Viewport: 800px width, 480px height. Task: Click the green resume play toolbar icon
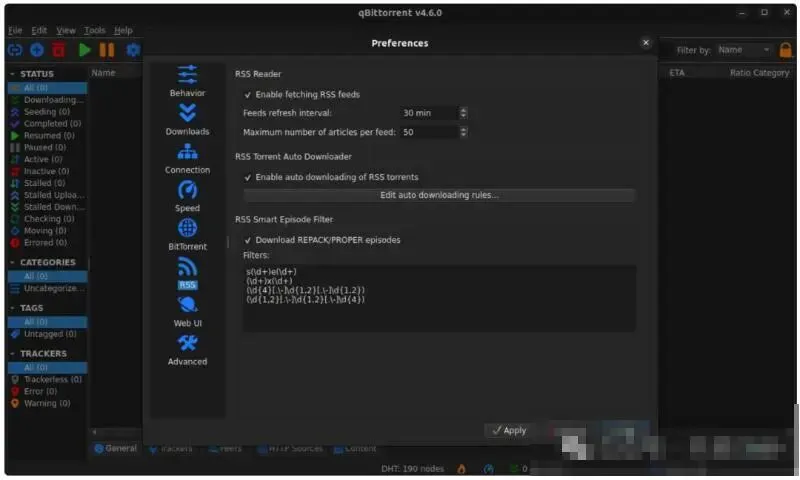tap(85, 50)
